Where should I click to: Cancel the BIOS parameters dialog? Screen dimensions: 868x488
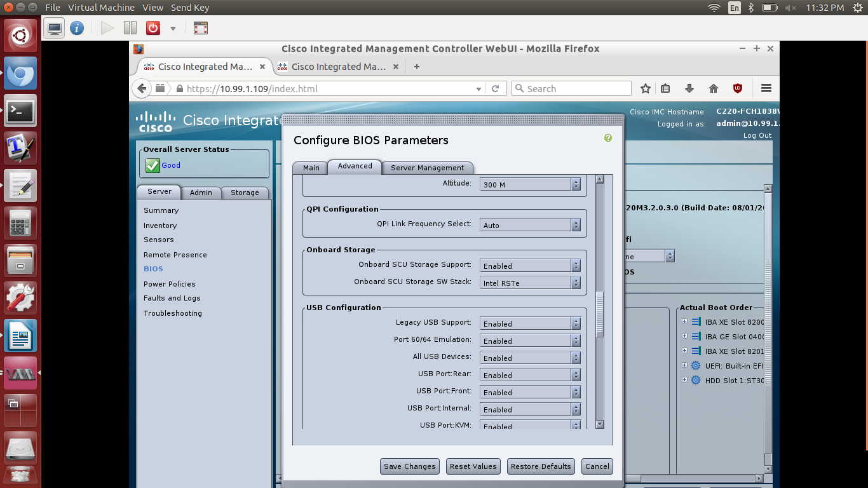pos(597,466)
